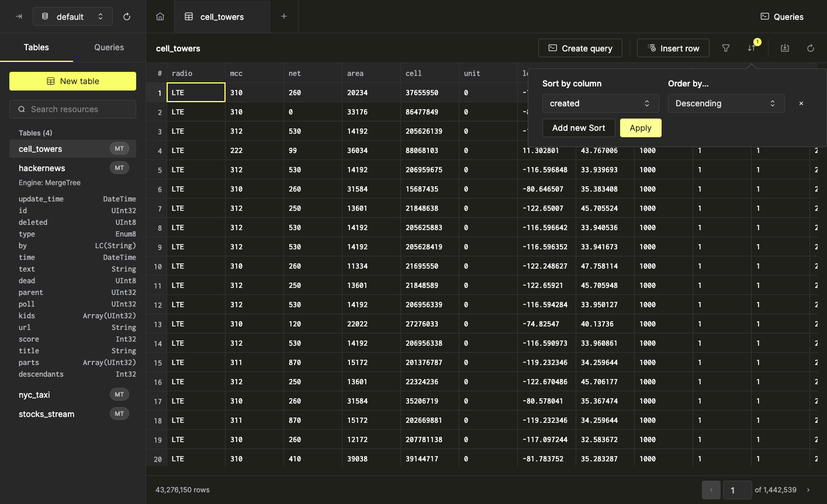Download table data with export icon
The image size is (827, 504).
click(x=785, y=48)
